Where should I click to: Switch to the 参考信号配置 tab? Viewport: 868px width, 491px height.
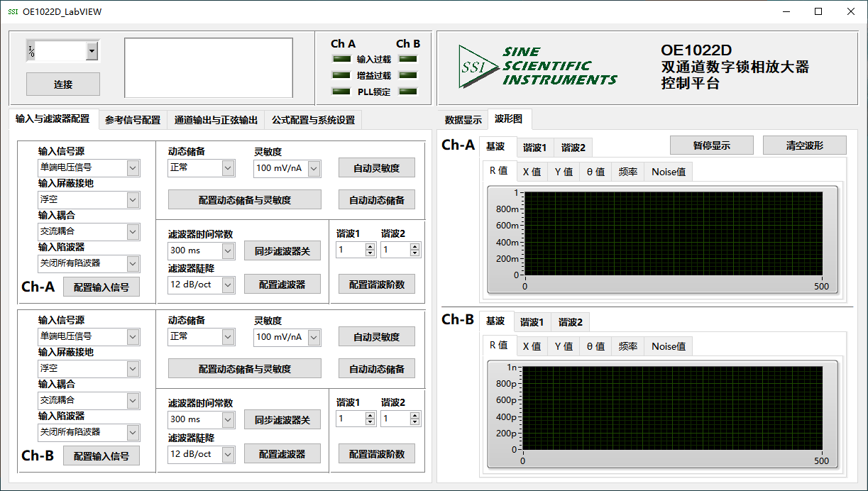pyautogui.click(x=133, y=121)
